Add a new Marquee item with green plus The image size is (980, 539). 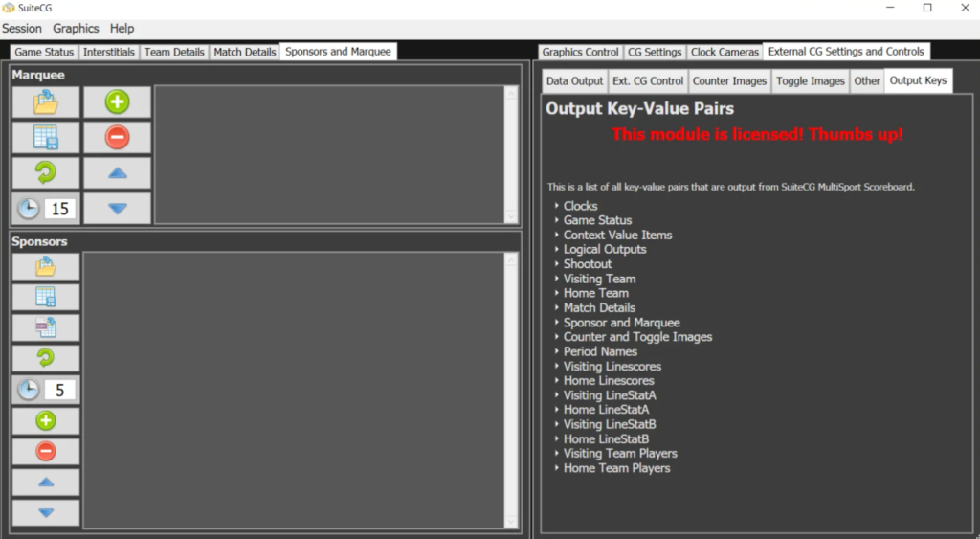[117, 102]
